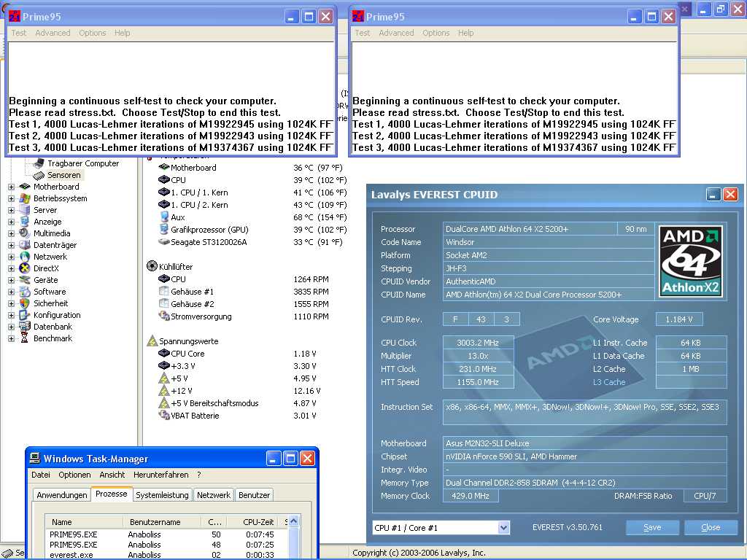Select the first PRIME95.EXE row with CPU 50

pyautogui.click(x=167, y=534)
